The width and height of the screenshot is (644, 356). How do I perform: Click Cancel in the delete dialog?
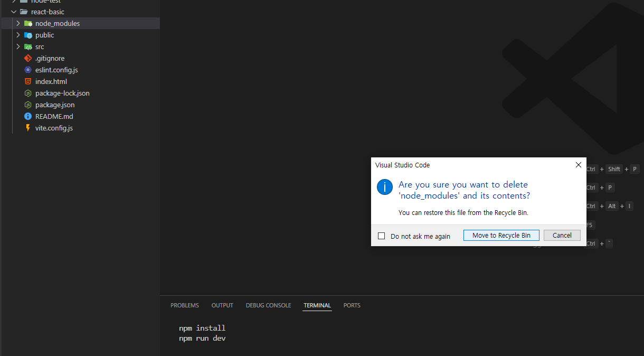coord(562,236)
